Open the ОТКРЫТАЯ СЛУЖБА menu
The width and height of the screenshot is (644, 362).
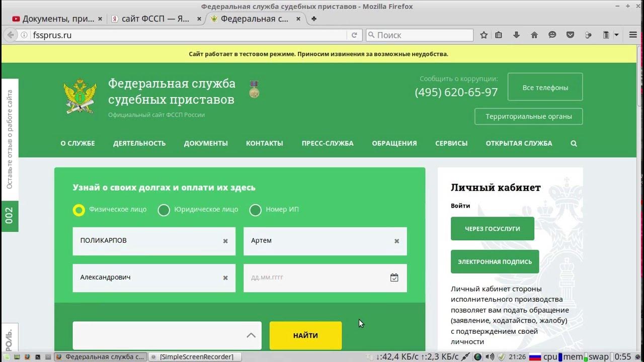point(519,143)
